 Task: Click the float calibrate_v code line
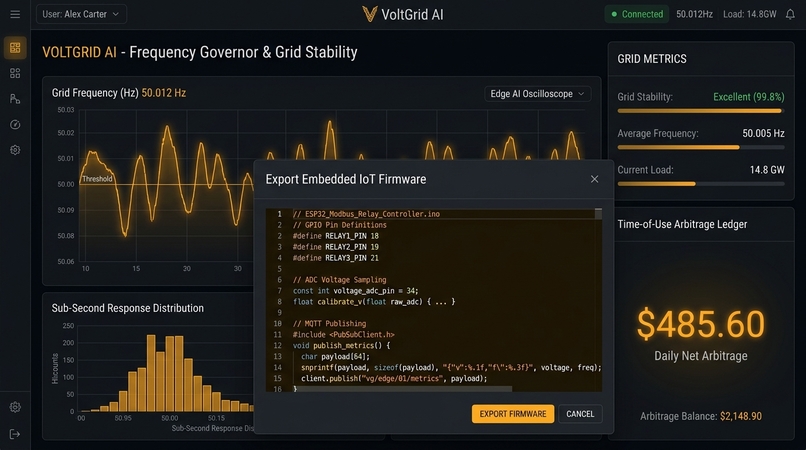tap(374, 302)
